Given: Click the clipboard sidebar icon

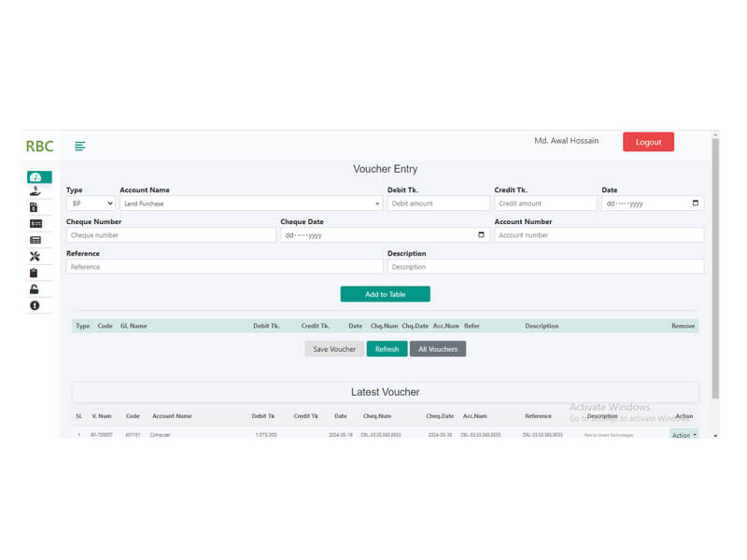Looking at the screenshot, I should pyautogui.click(x=35, y=273).
